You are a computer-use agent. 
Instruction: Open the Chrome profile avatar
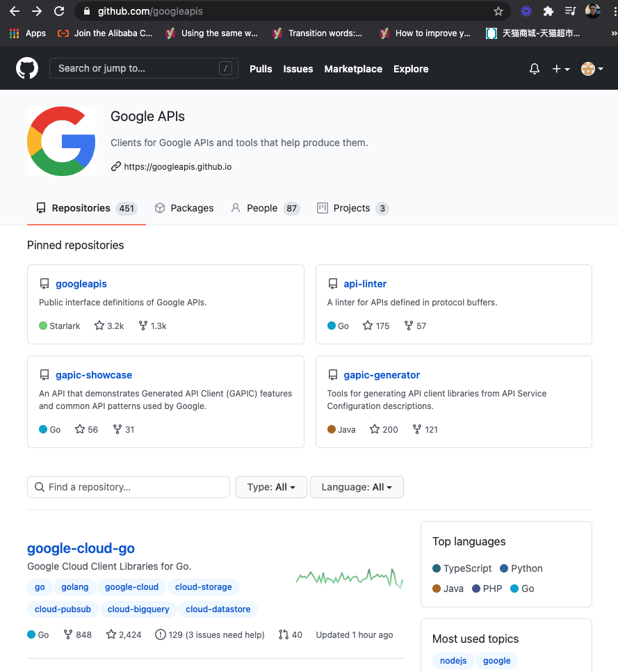(x=593, y=11)
